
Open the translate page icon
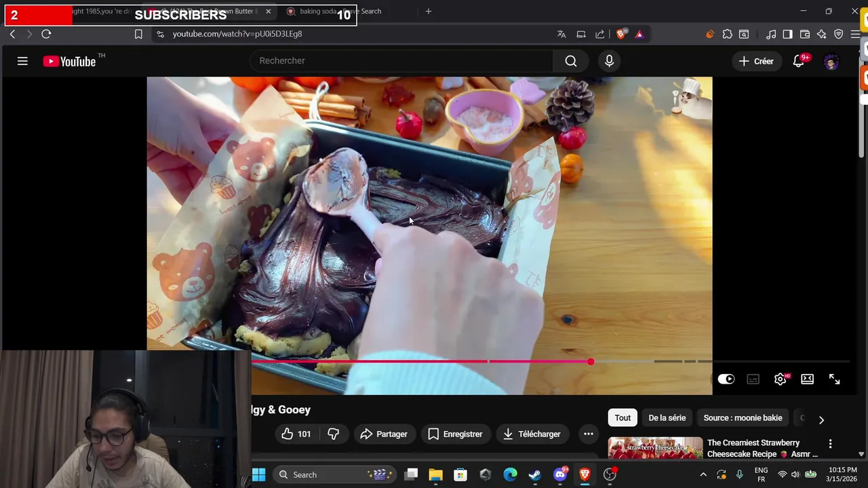(561, 34)
